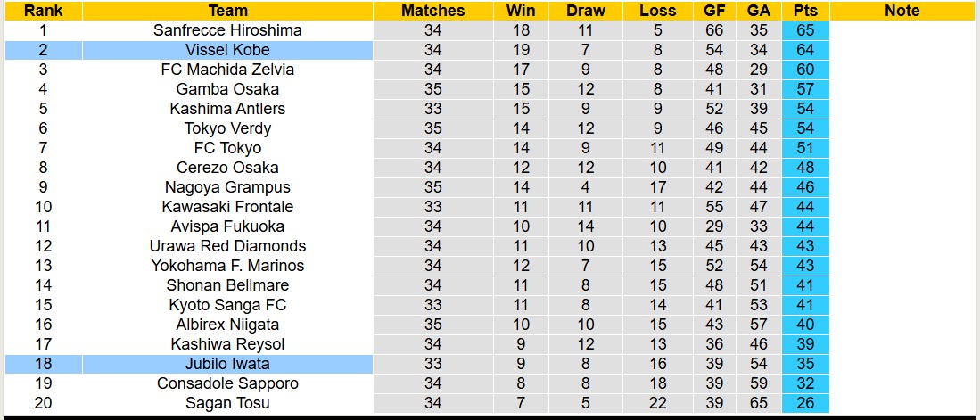Select the Matches column header
Viewport: 980px width, 420px height.
[432, 11]
